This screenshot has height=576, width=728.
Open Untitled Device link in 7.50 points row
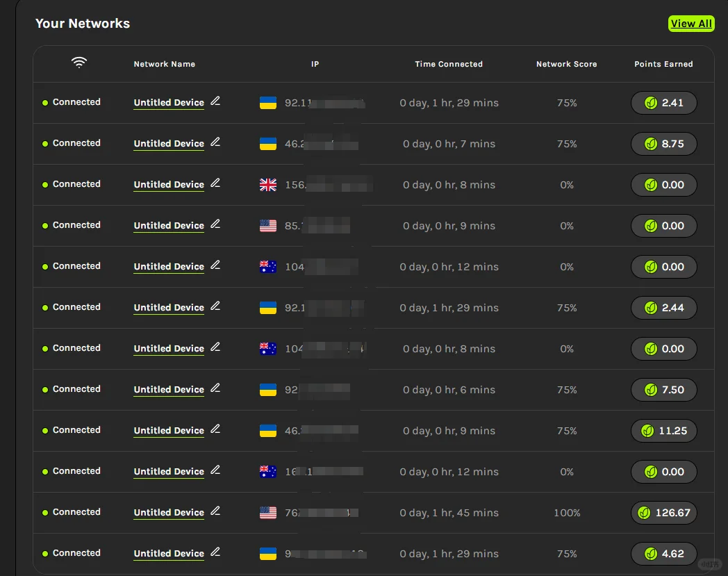169,389
